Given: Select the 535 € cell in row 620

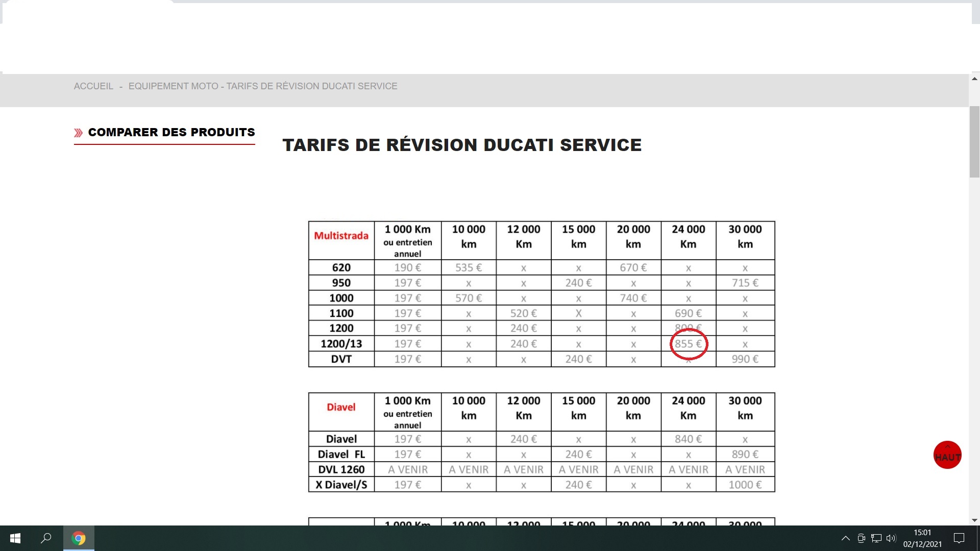Looking at the screenshot, I should pyautogui.click(x=469, y=267).
